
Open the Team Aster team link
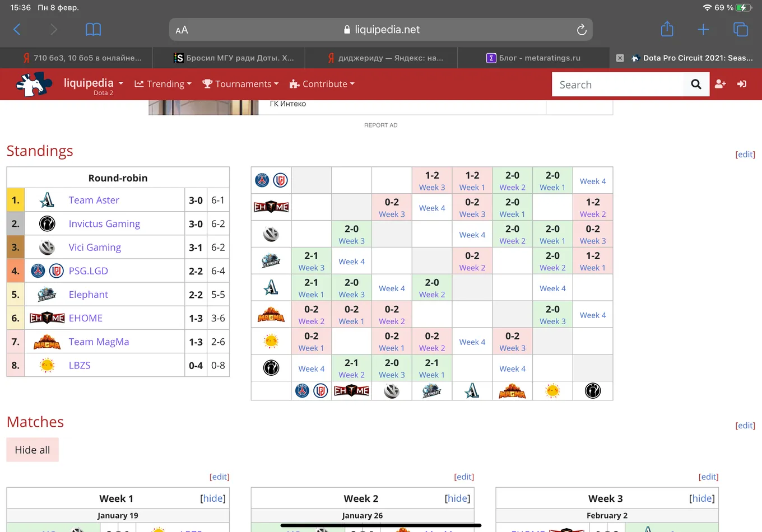[94, 200]
